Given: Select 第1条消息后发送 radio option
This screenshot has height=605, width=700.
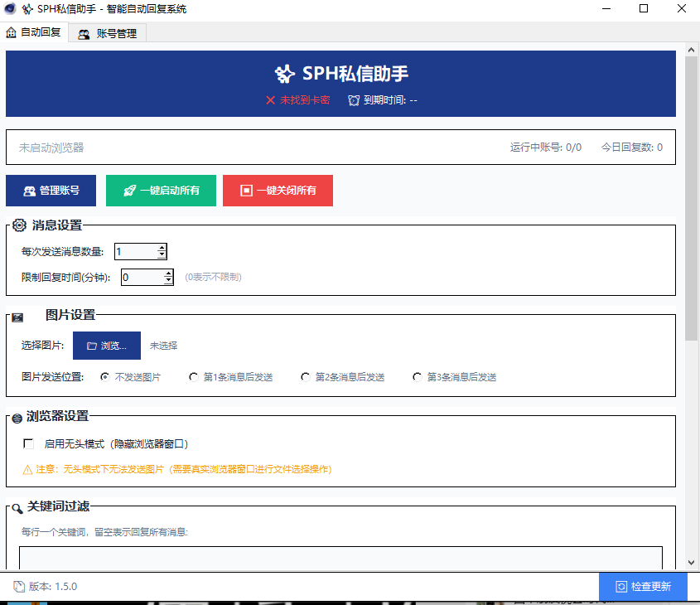Looking at the screenshot, I should click(193, 377).
